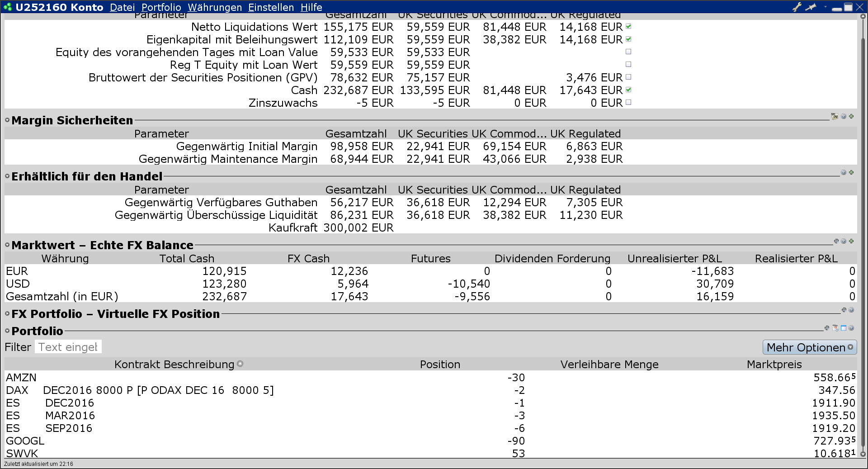Click the pushpin icon in the title bar

point(811,7)
